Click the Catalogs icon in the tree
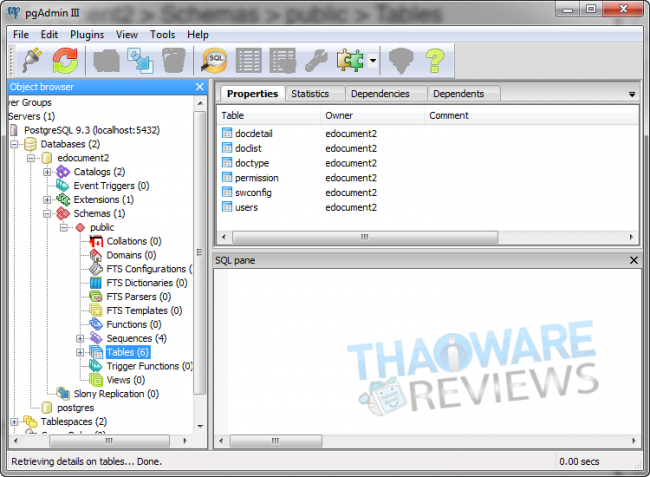Image resolution: width=650 pixels, height=477 pixels. [63, 172]
